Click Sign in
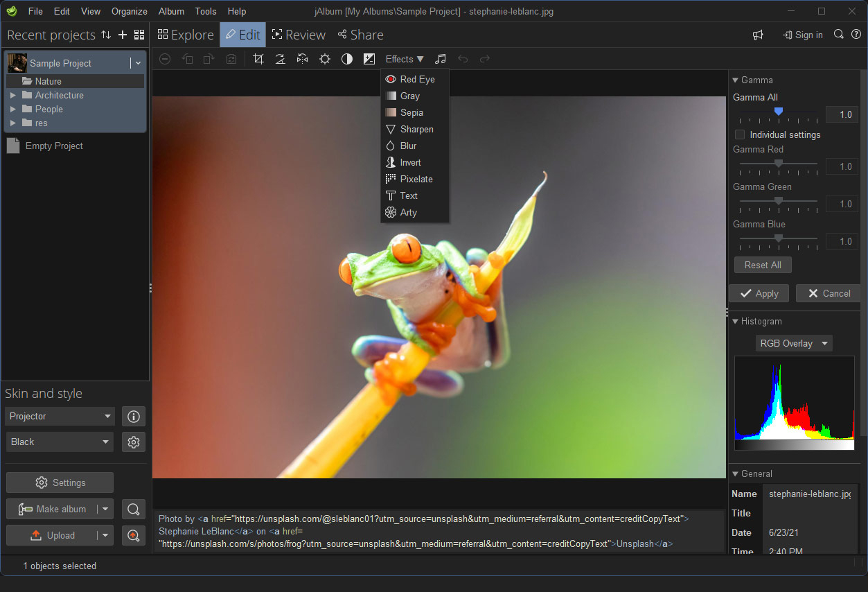Screen dimensions: 868x592 (802, 35)
